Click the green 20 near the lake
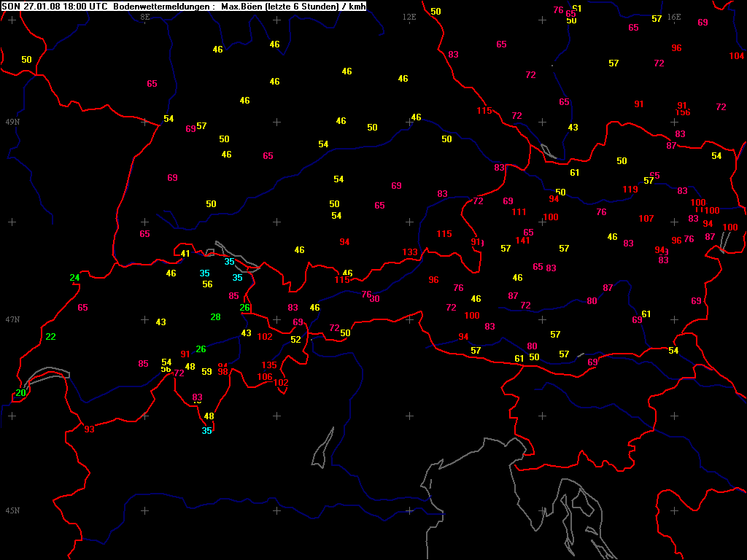The width and height of the screenshot is (747, 560). coord(21,393)
